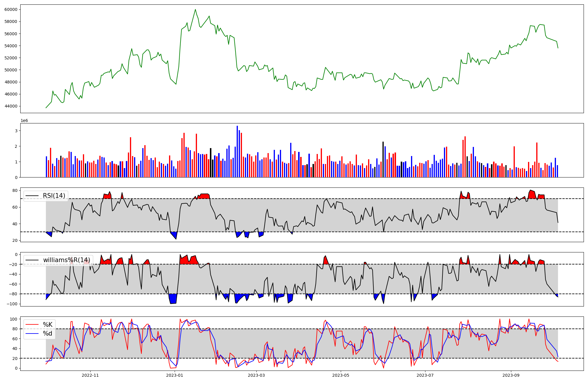Click the tallest blue volume bar

coord(237,151)
